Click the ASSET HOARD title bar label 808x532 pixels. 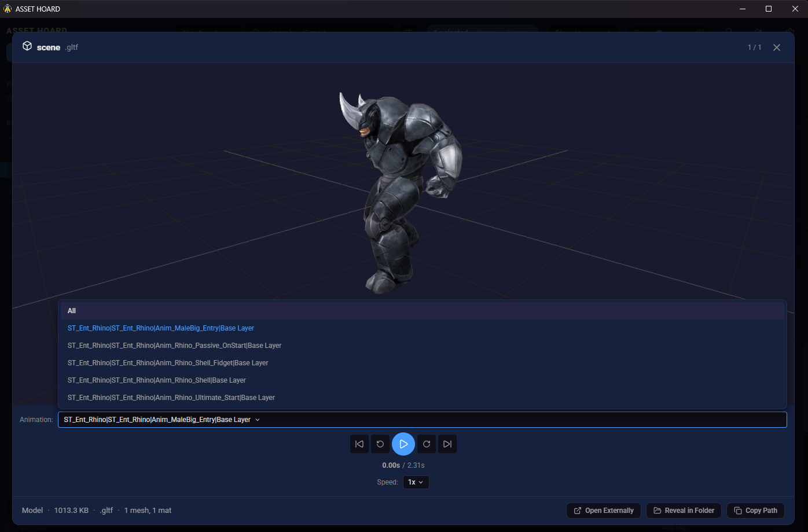pos(38,9)
